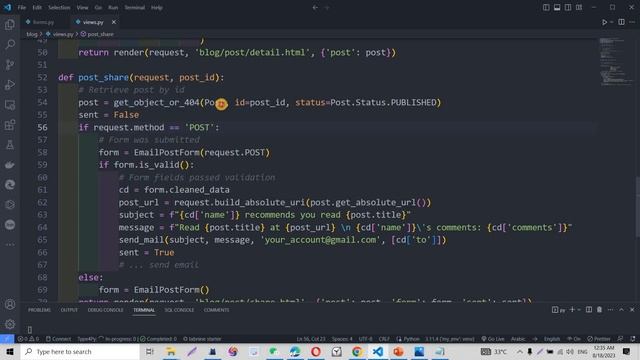The image size is (640, 360).
Task: Open the Source Control view
Action: click(10, 64)
